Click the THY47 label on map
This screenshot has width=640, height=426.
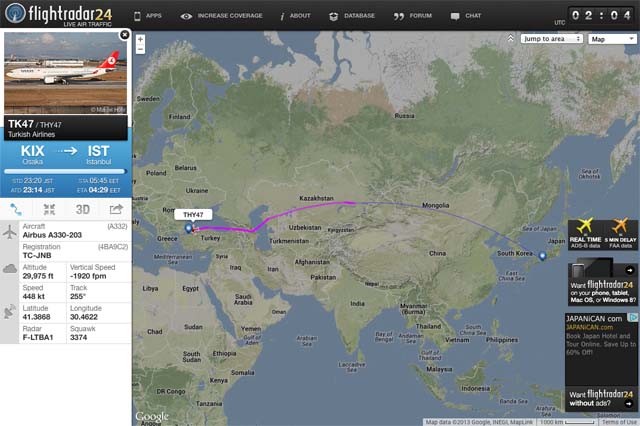click(x=193, y=215)
